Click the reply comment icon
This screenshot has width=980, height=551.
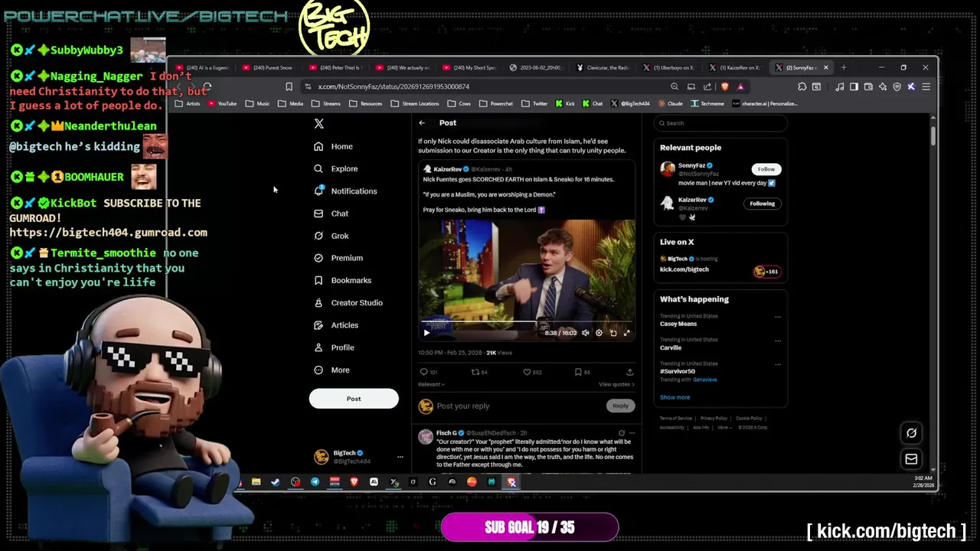(423, 372)
